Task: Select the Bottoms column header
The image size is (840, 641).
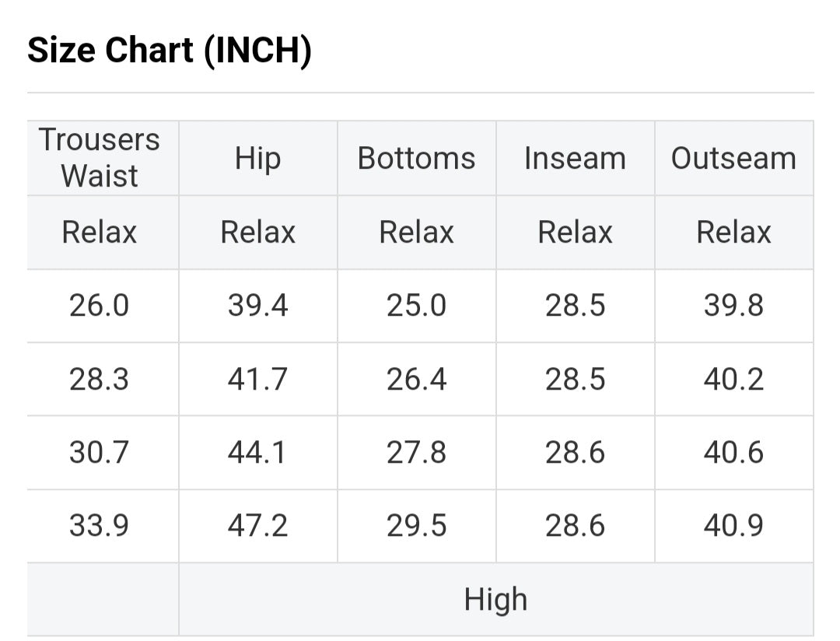Action: 416,159
